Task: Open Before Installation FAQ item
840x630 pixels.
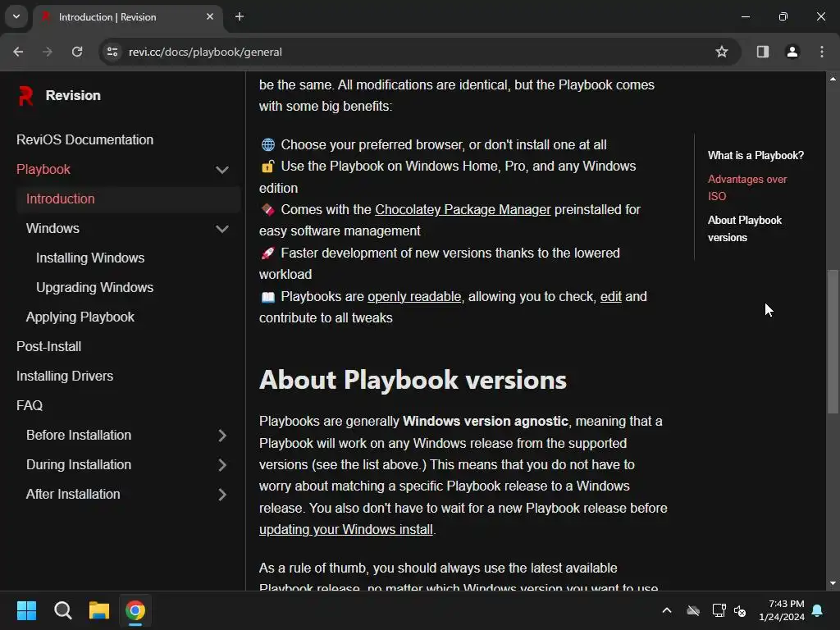Action: (79, 435)
